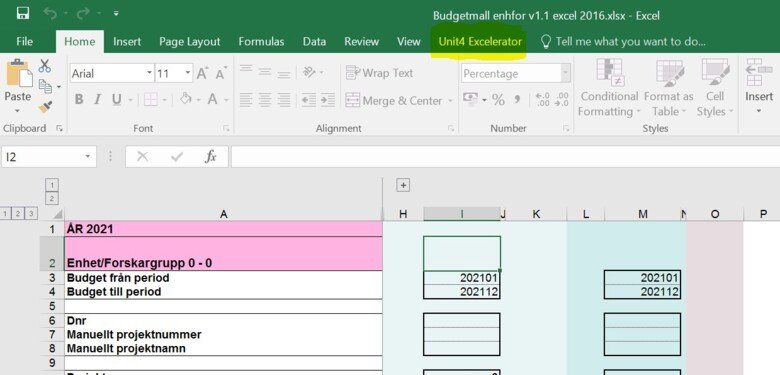Decrease font size with small A icon
This screenshot has width=780, height=375.
click(221, 74)
